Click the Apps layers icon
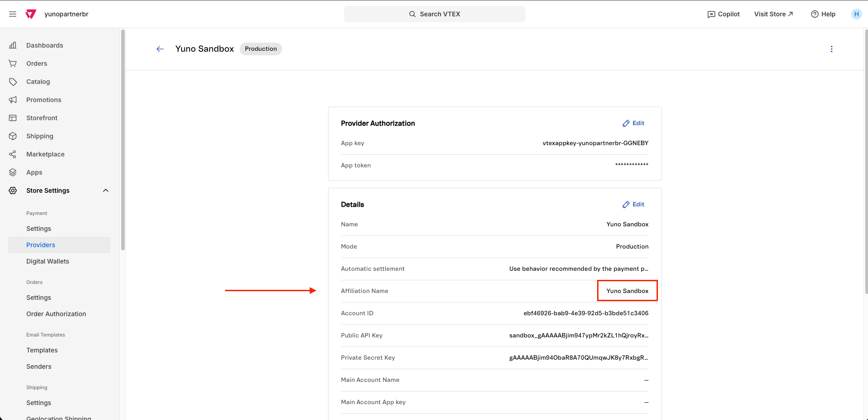 pyautogui.click(x=13, y=172)
